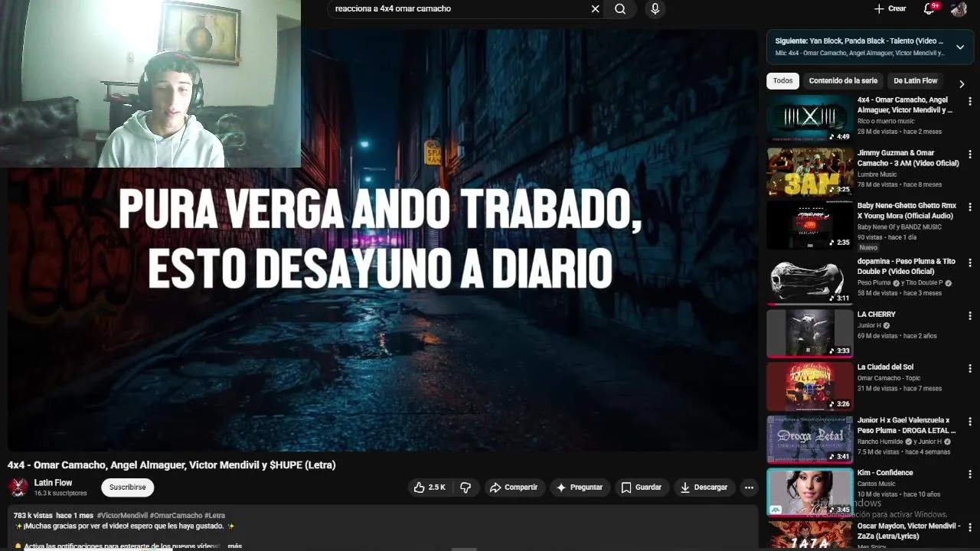
Task: Open the notifications bell
Action: (x=929, y=9)
